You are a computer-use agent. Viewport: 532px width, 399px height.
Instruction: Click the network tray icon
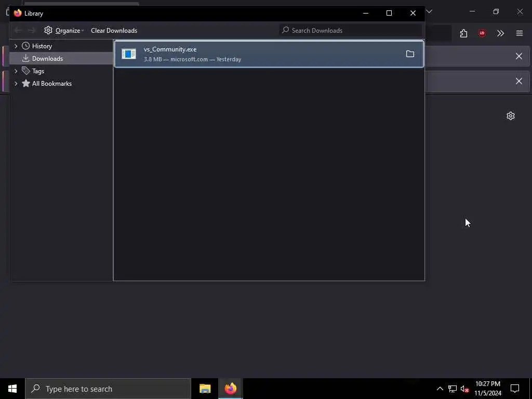coord(453,389)
